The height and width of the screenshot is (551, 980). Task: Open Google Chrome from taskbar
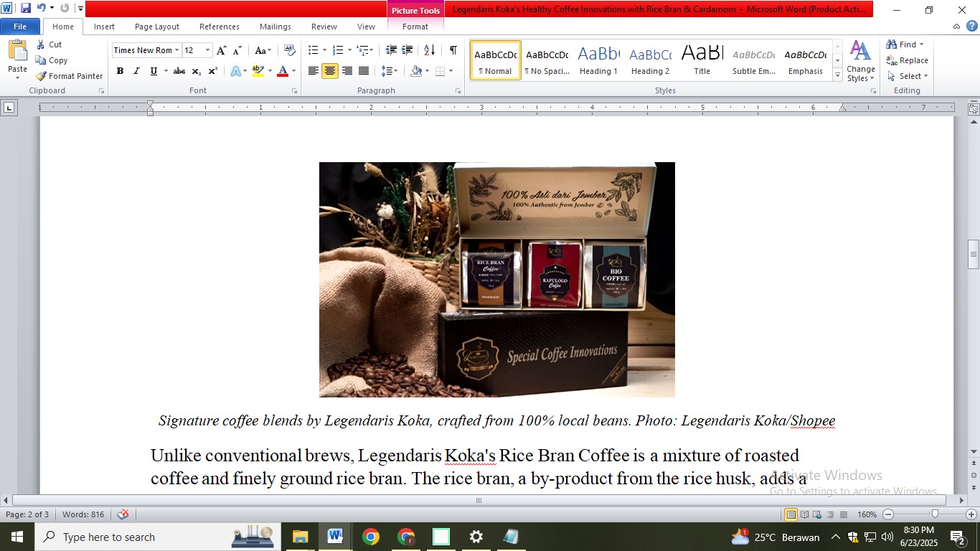click(x=371, y=537)
